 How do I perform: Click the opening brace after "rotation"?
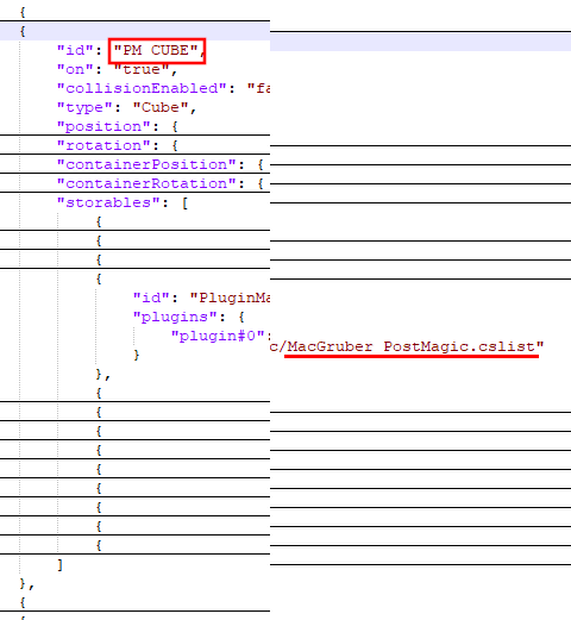click(175, 146)
